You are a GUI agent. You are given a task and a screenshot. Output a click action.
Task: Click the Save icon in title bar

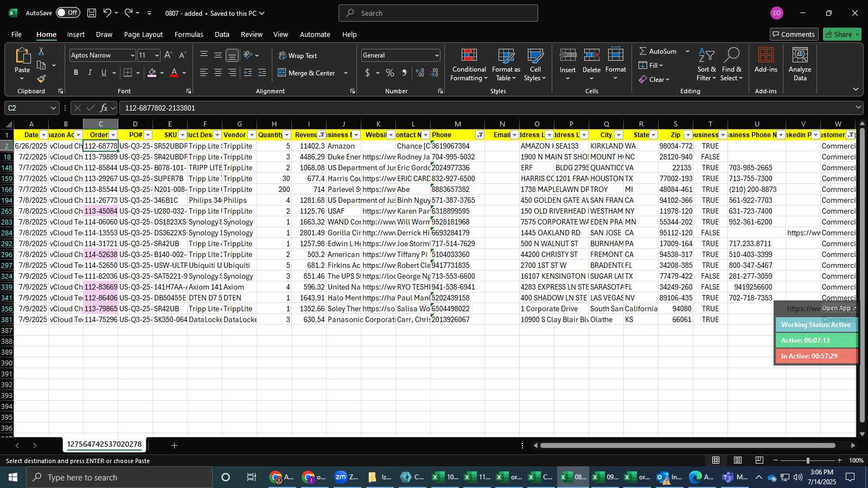click(x=92, y=13)
